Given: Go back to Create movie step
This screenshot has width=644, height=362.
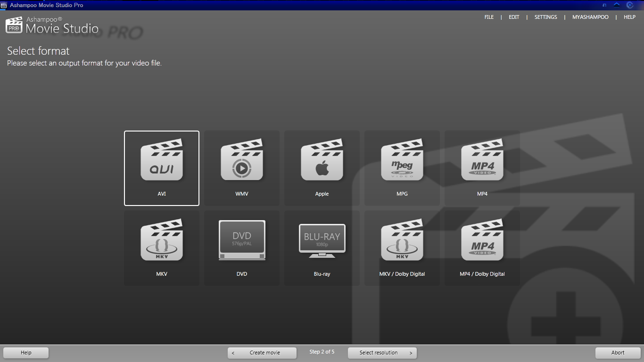Looking at the screenshot, I should click(x=262, y=353).
